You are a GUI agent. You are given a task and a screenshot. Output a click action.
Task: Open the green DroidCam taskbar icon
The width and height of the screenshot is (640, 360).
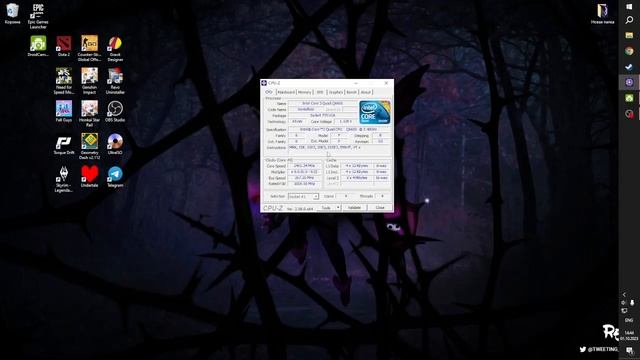(x=629, y=98)
